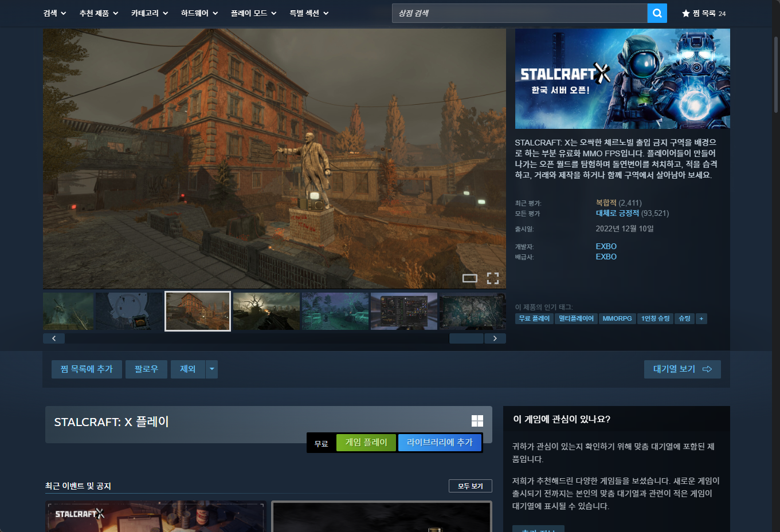
Task: Click the store search magnifier icon
Action: pyautogui.click(x=657, y=13)
